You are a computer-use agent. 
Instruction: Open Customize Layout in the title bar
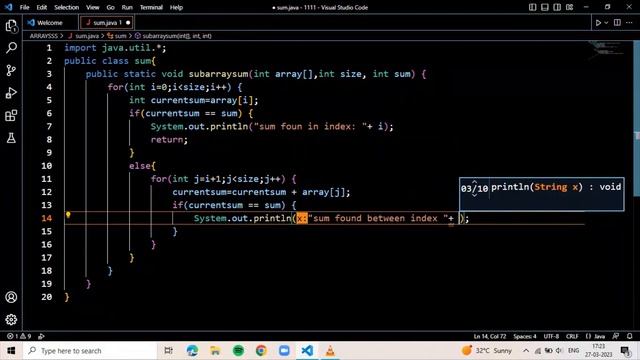[570, 7]
